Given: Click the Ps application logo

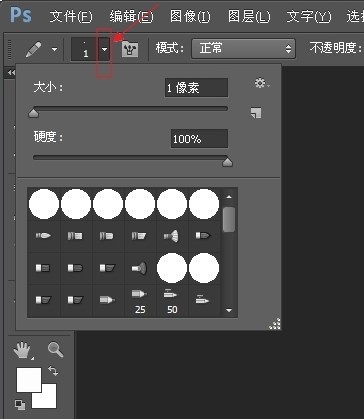Looking at the screenshot, I should tap(21, 15).
